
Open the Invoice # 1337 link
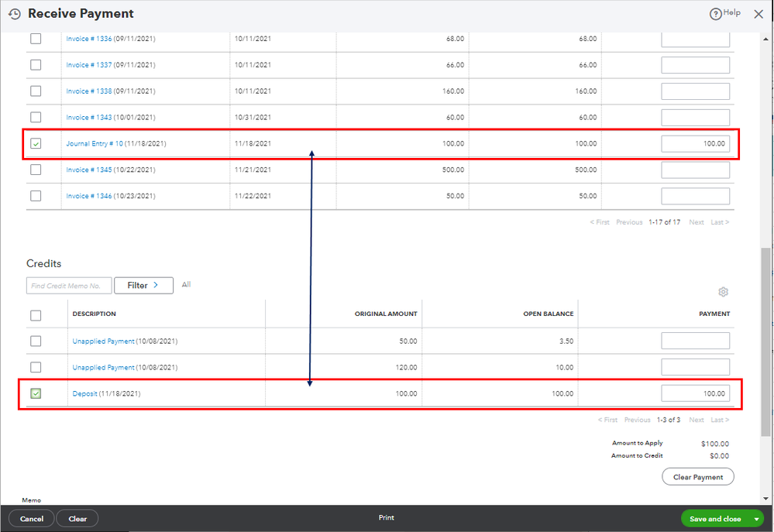tap(89, 64)
